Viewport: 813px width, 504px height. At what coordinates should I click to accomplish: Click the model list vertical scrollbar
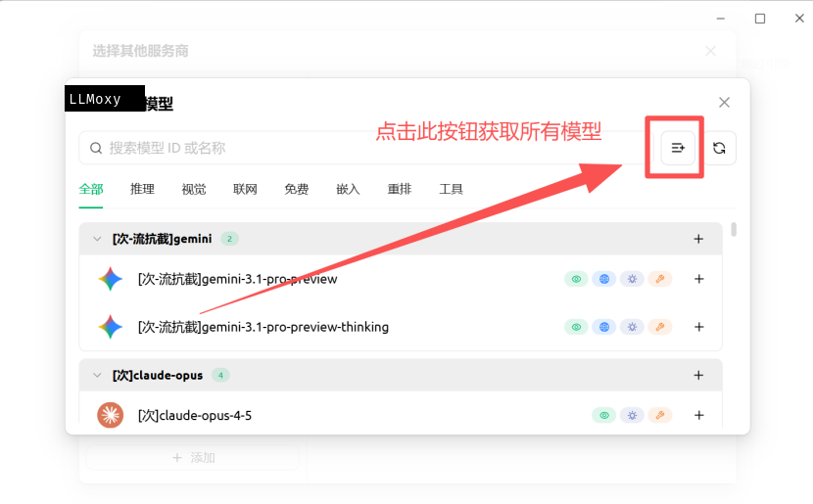pyautogui.click(x=734, y=231)
